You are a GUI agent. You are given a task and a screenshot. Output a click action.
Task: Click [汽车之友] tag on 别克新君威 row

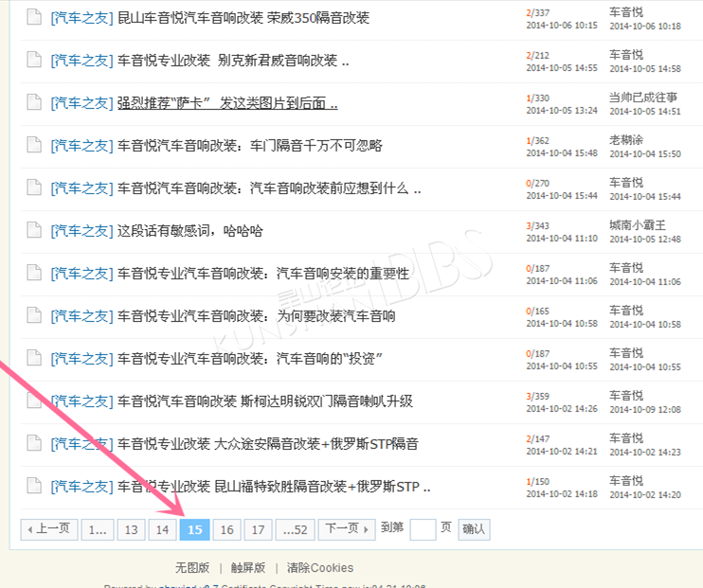(x=82, y=60)
